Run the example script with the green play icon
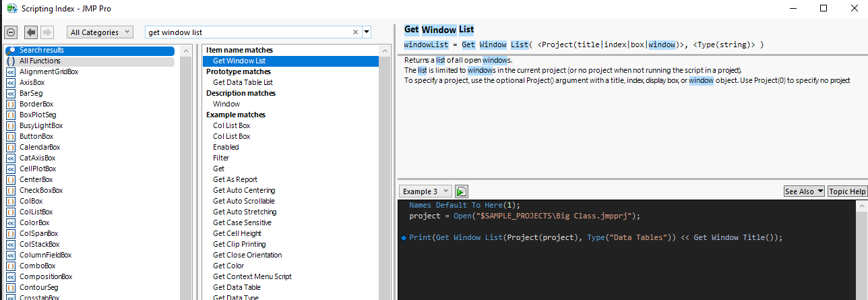This screenshot has width=868, height=300. click(462, 191)
